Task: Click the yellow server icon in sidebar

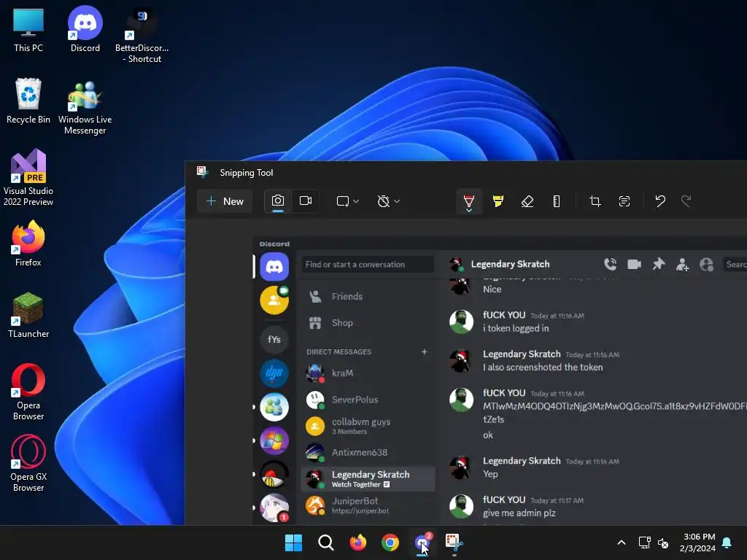Action: coord(274,300)
